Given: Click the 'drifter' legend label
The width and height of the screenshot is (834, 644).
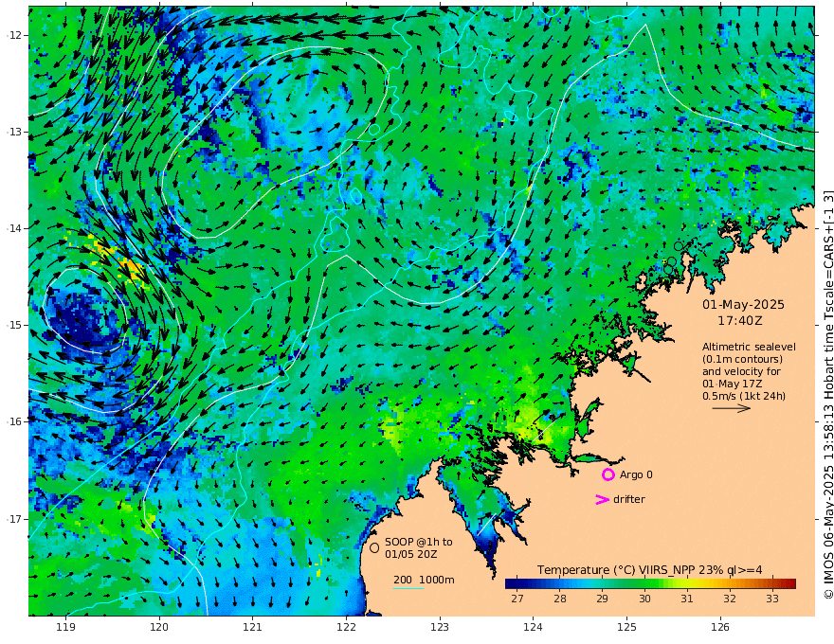Looking at the screenshot, I should tap(628, 499).
